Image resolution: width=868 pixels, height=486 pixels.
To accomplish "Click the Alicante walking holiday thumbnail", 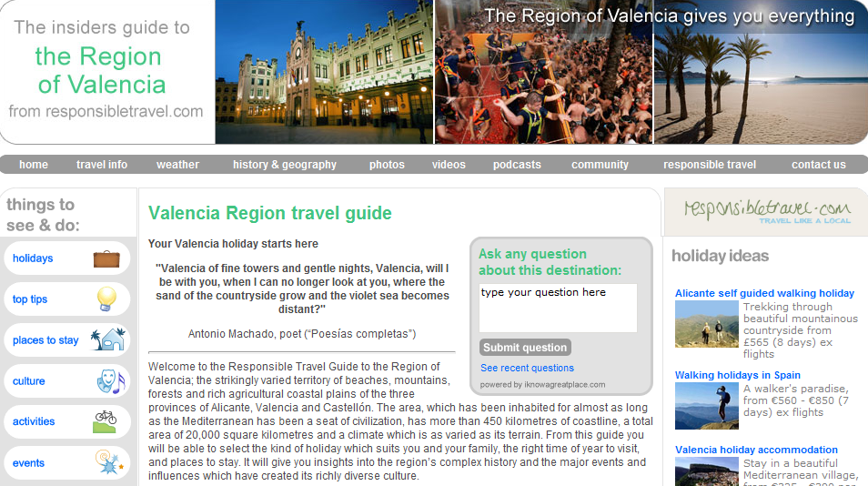I will point(706,324).
